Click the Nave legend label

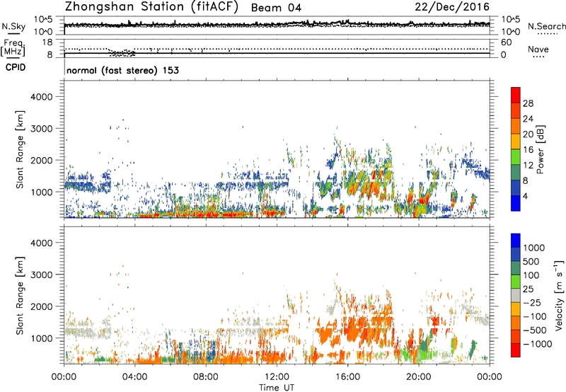538,50
